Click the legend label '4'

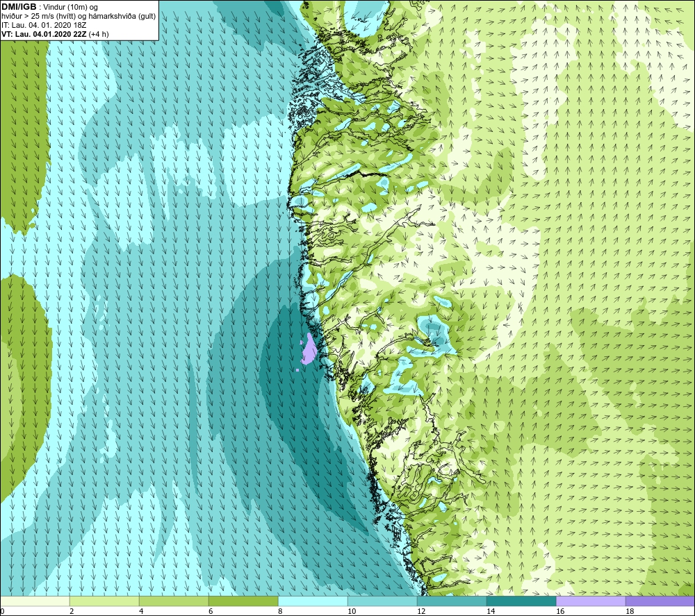click(141, 612)
